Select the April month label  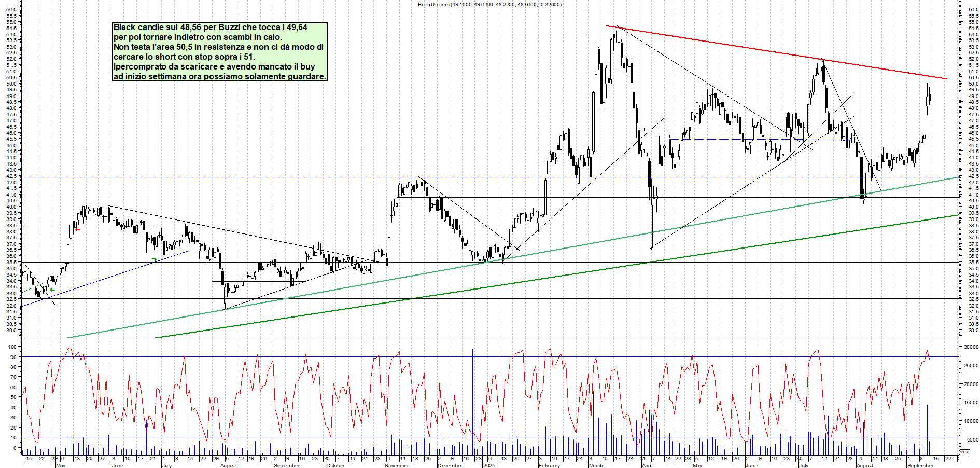pos(647,465)
